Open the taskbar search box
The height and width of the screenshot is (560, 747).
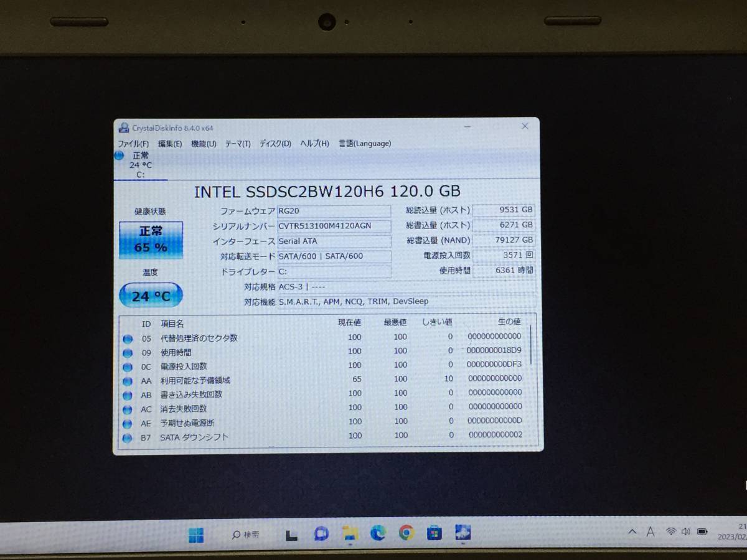coord(246,534)
